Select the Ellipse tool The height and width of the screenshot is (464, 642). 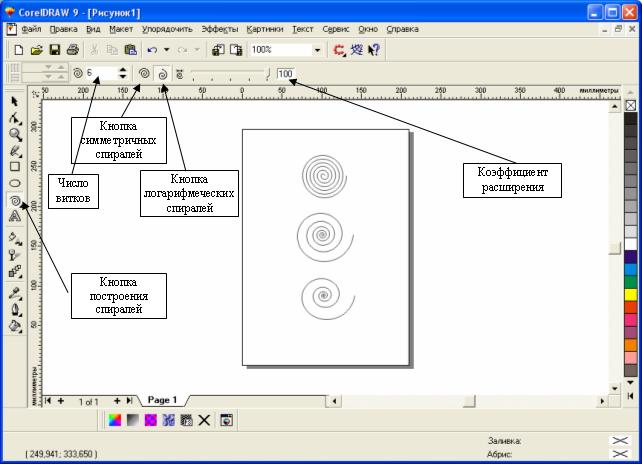click(15, 183)
